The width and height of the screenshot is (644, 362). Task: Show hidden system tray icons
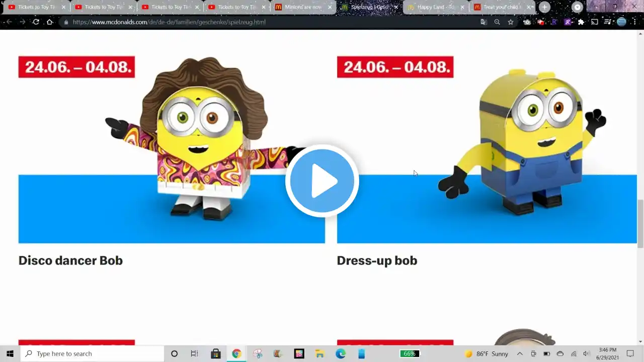pos(520,353)
